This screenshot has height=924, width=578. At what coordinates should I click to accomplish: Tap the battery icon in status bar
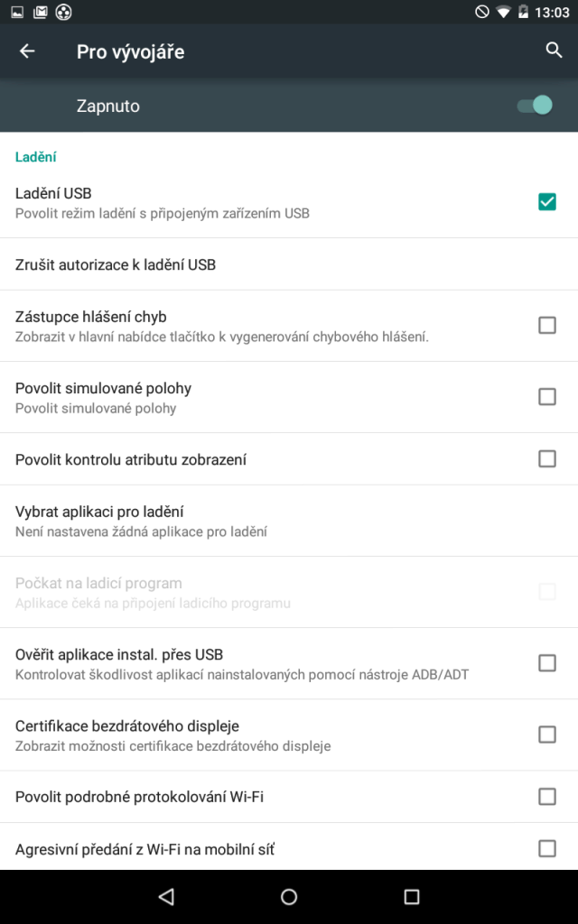pyautogui.click(x=523, y=12)
